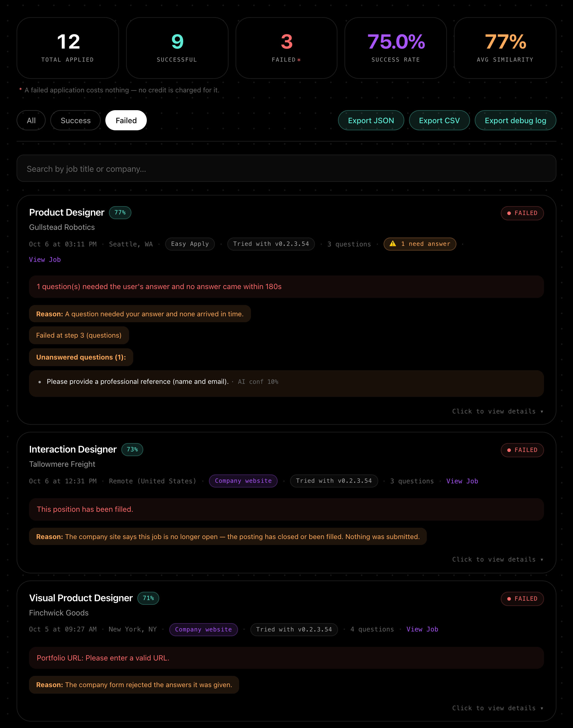Click the 73% similarity badge beside Interaction Designer

[x=132, y=449]
